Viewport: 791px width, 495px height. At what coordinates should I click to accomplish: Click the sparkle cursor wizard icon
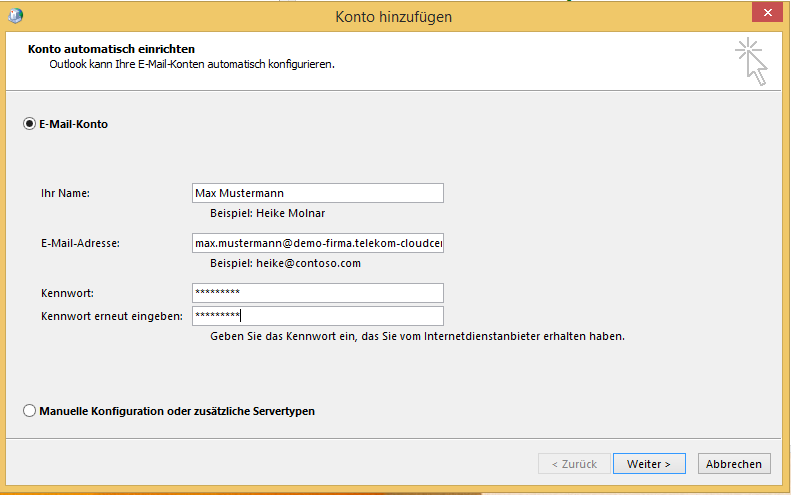(x=751, y=61)
